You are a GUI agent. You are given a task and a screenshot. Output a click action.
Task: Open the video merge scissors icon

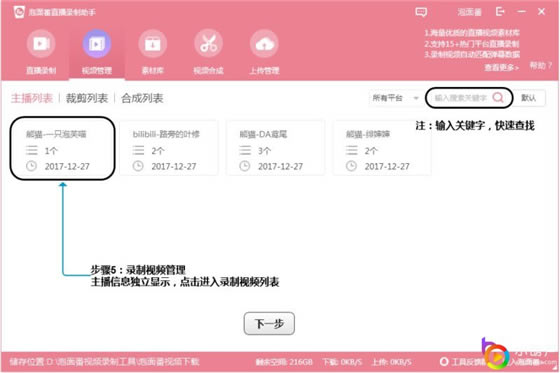point(208,44)
